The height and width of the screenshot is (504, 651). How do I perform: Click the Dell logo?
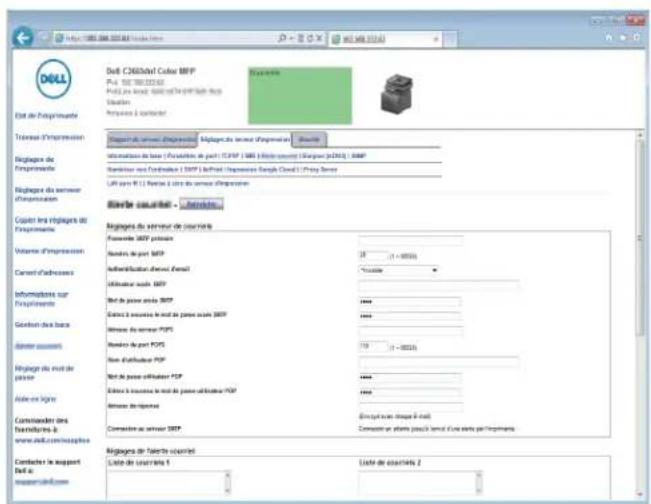[x=54, y=79]
